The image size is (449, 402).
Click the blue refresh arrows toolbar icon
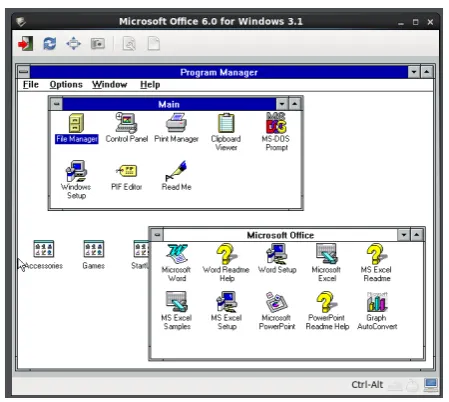49,44
